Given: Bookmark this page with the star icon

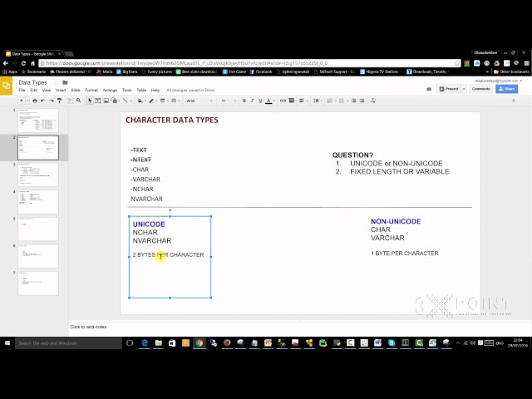Looking at the screenshot, I should (456, 63).
